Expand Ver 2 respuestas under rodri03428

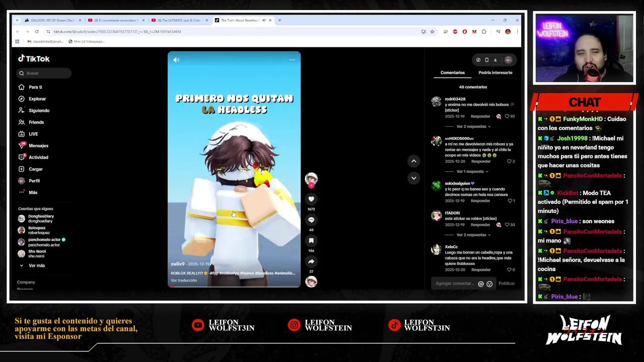click(x=473, y=127)
